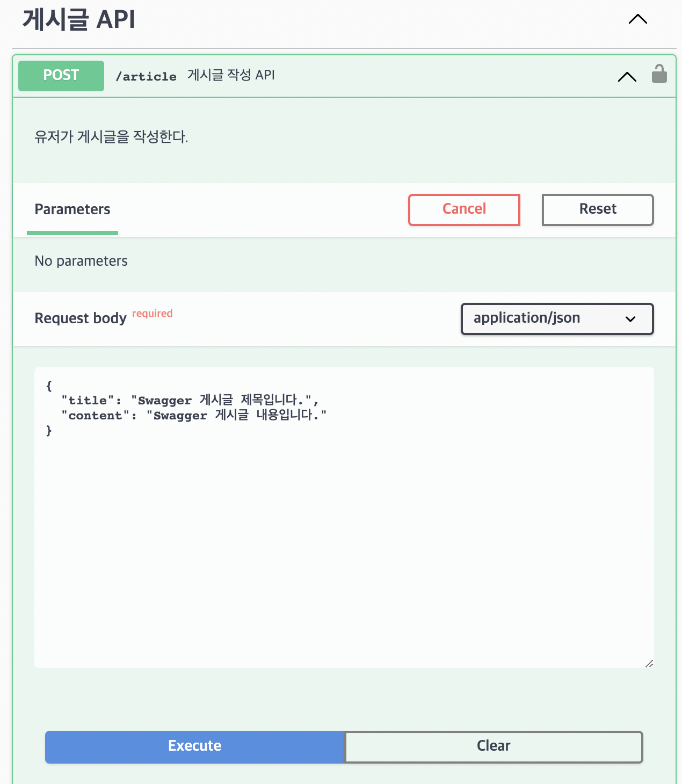
Task: Click the 'No parameters' text
Action: 81,261
